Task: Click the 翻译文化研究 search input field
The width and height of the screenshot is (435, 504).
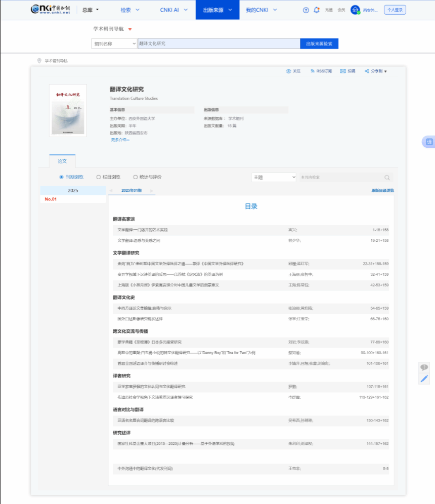Action: (x=219, y=44)
